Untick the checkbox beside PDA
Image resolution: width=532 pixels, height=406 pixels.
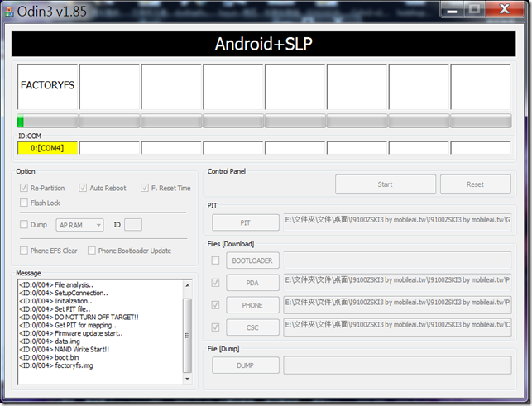215,283
